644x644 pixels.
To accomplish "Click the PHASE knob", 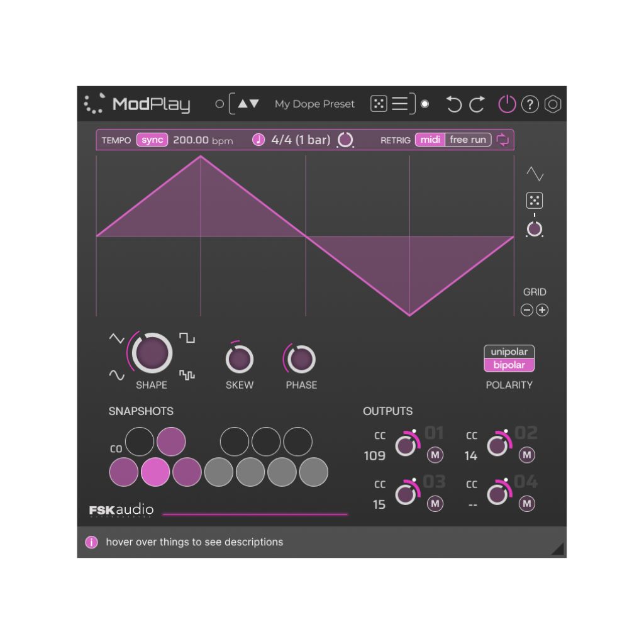I will pos(301,359).
